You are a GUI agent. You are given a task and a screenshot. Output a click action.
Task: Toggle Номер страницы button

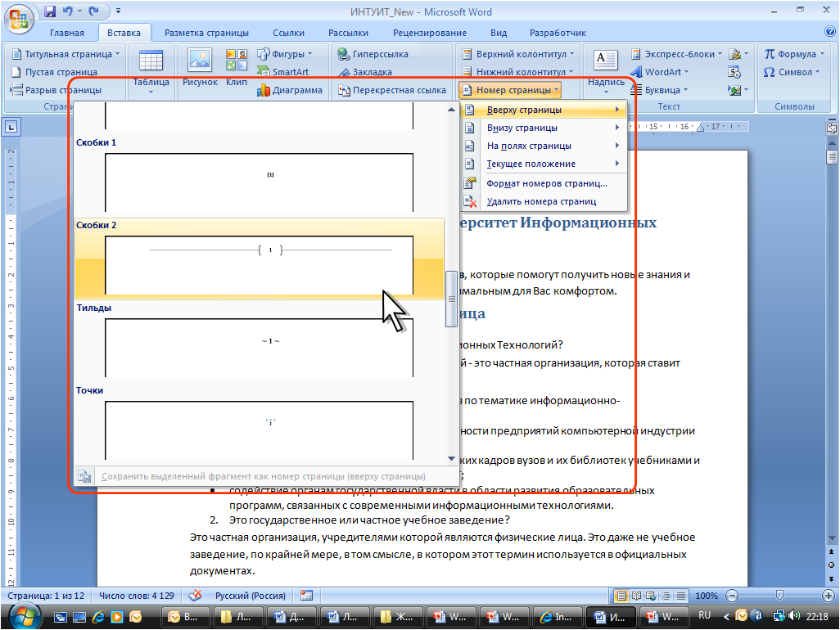tap(510, 90)
